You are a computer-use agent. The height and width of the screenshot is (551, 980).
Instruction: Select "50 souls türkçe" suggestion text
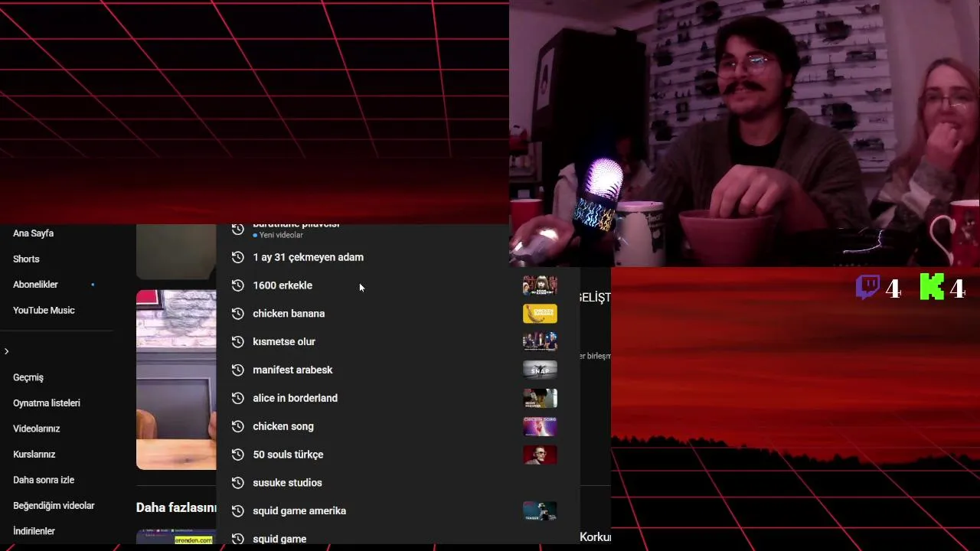coord(288,455)
